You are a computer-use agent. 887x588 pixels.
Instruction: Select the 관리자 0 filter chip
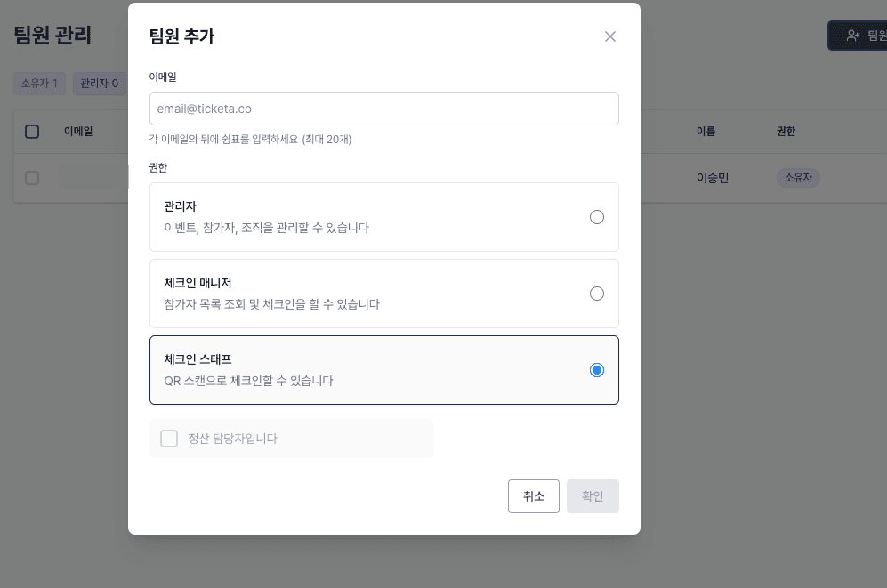[99, 83]
